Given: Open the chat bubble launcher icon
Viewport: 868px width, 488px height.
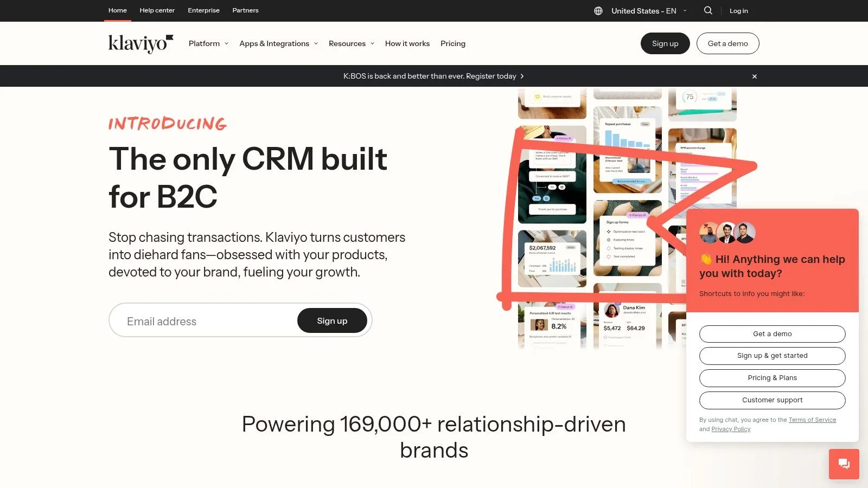Looking at the screenshot, I should point(844,464).
